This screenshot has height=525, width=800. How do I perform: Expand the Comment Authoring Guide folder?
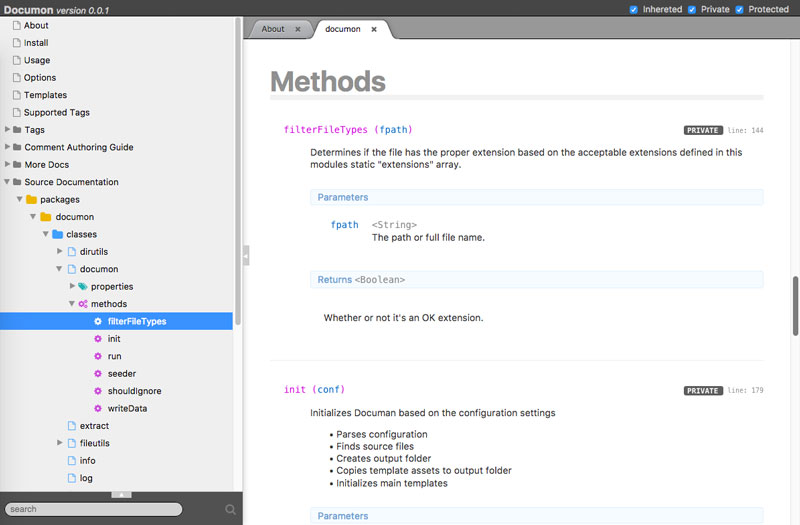coord(7,147)
